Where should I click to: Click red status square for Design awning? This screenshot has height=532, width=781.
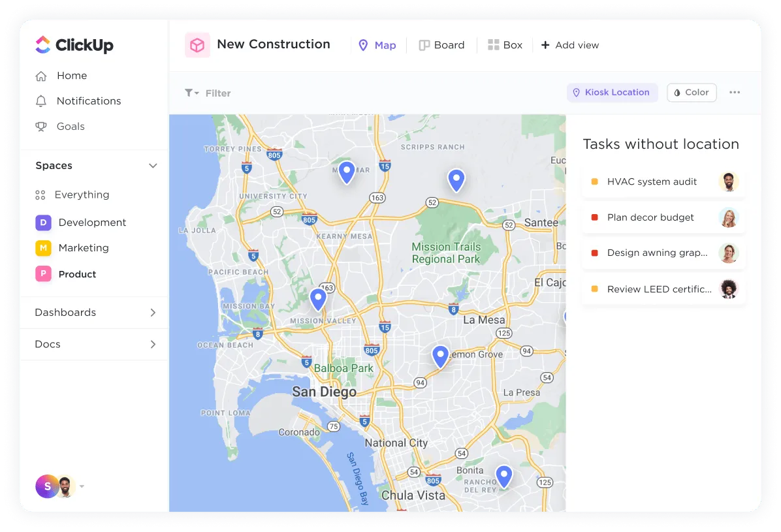(594, 253)
